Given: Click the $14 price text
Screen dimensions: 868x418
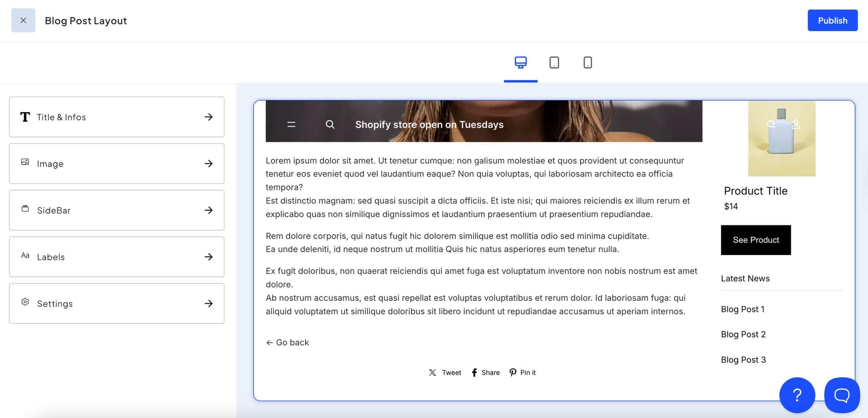Looking at the screenshot, I should coord(731,206).
